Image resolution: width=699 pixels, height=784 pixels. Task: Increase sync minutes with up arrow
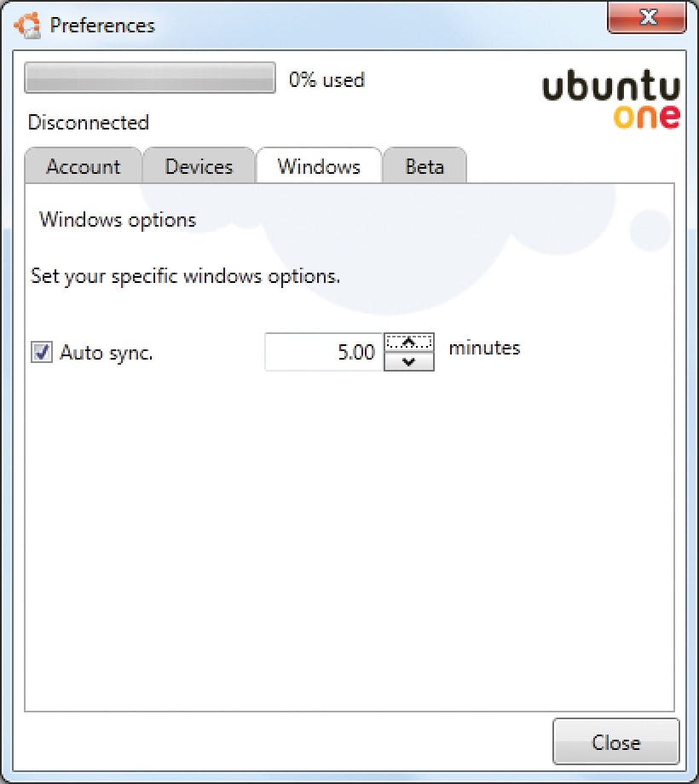[409, 342]
